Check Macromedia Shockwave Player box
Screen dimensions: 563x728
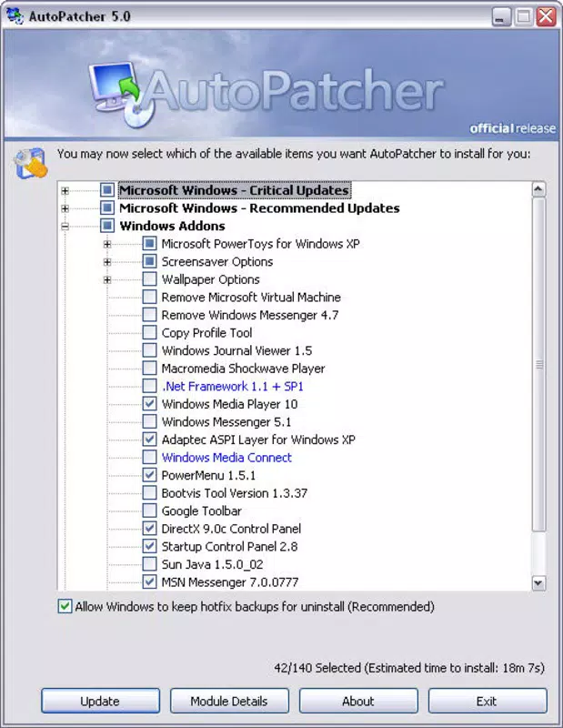(x=149, y=369)
